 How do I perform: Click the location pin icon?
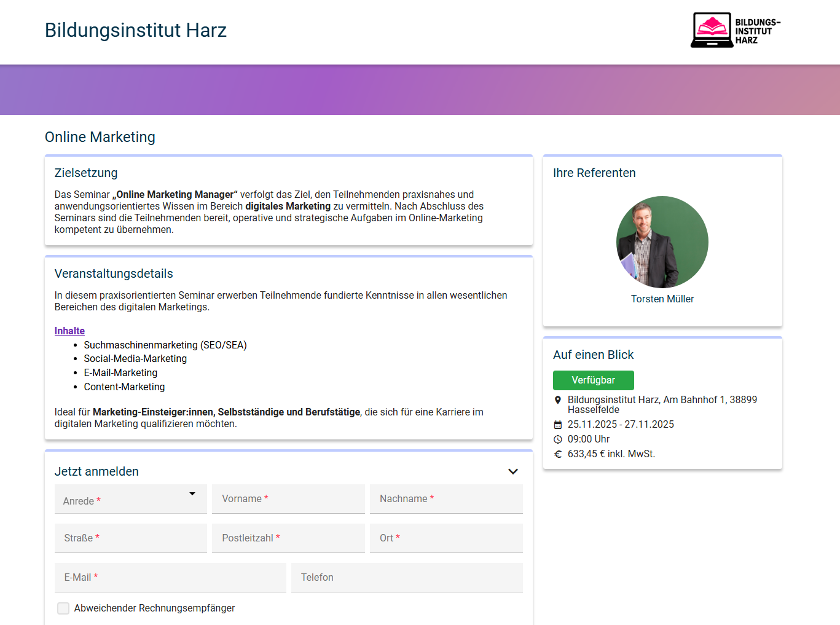click(558, 400)
